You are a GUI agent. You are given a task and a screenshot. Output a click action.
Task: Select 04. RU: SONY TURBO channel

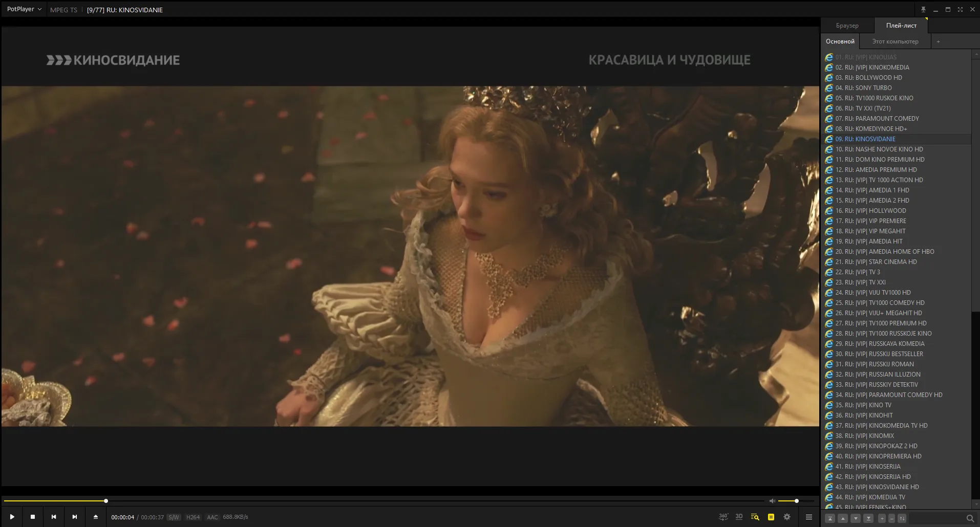[896, 88]
